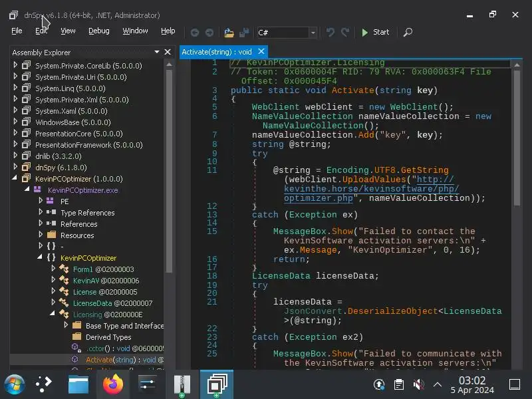Click DeserializeObject method reference in code

392,311
